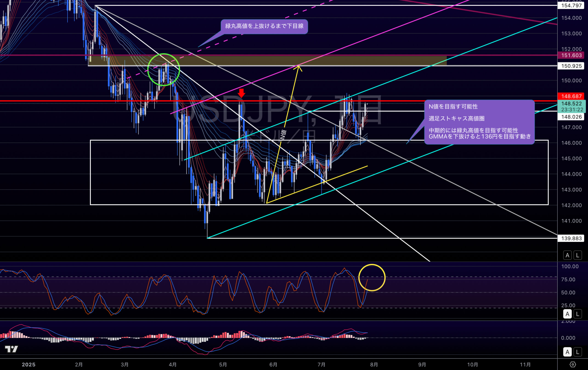Open chart settings hexagon icon

tap(573, 364)
